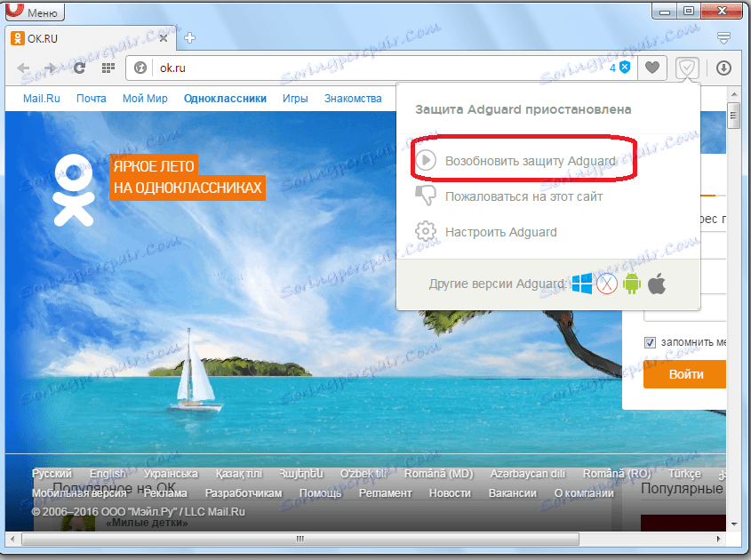Click the Mac OS X Adguard icon
Viewport: 751px width, 560px height.
[607, 284]
